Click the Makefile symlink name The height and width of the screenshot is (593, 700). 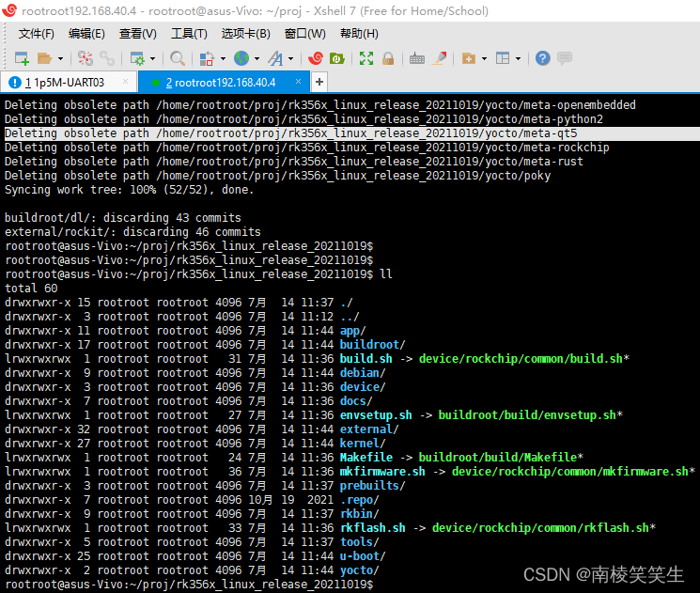point(366,458)
